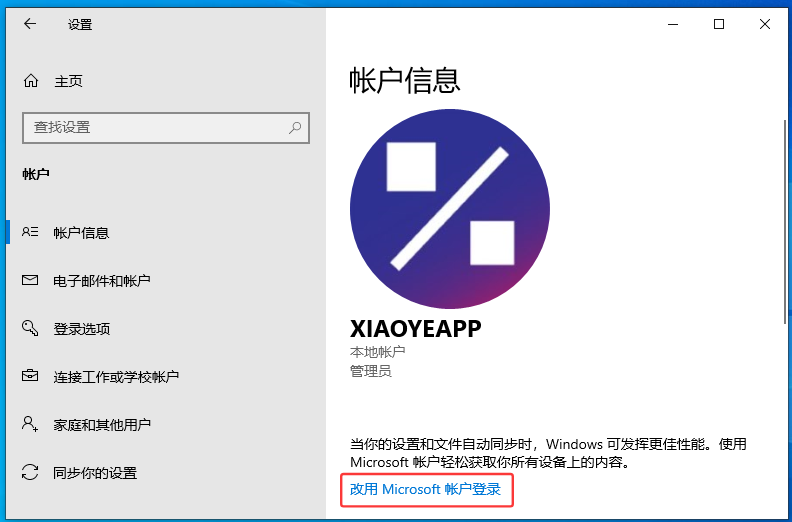Screen dimensions: 792x522
Task: Click the magnifier icon in the search box
Action: click(x=295, y=128)
